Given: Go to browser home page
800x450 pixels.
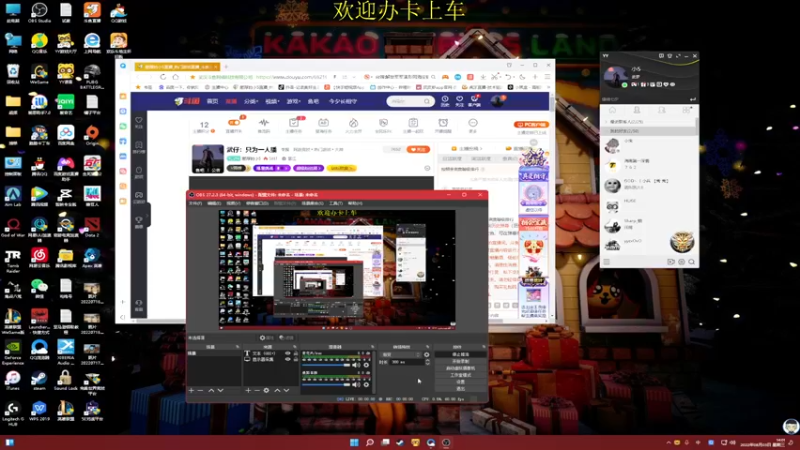Looking at the screenshot, I should (176, 77).
